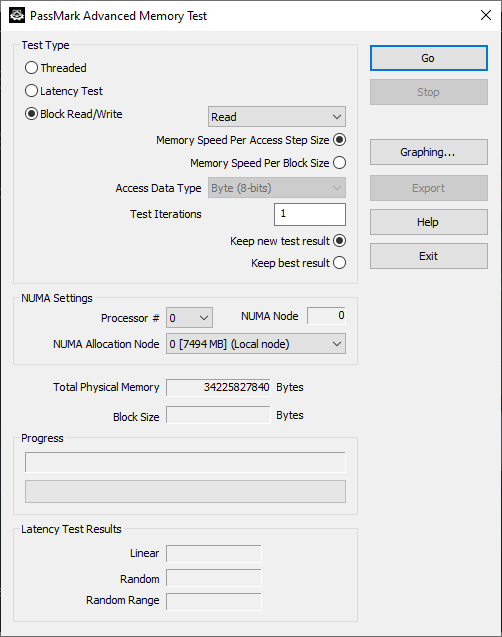Click the PassMark app icon in title bar
The image size is (502, 637).
(17, 15)
